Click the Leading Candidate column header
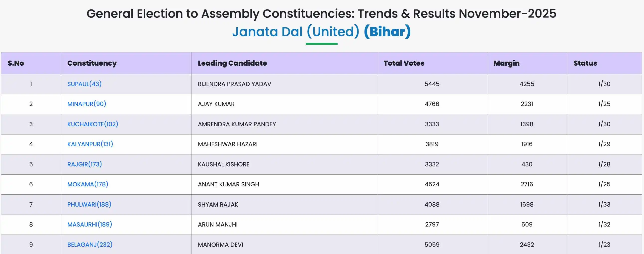This screenshot has width=644, height=254. click(x=232, y=63)
